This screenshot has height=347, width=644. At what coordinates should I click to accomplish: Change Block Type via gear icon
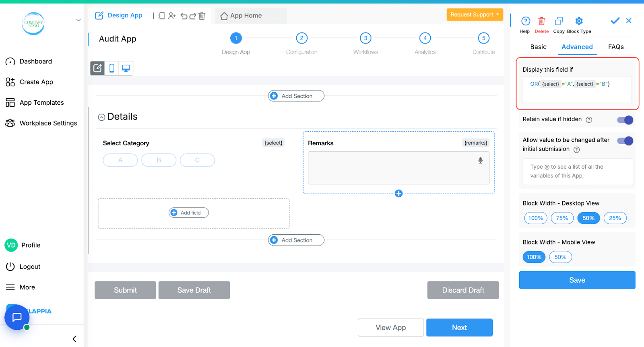click(x=579, y=25)
